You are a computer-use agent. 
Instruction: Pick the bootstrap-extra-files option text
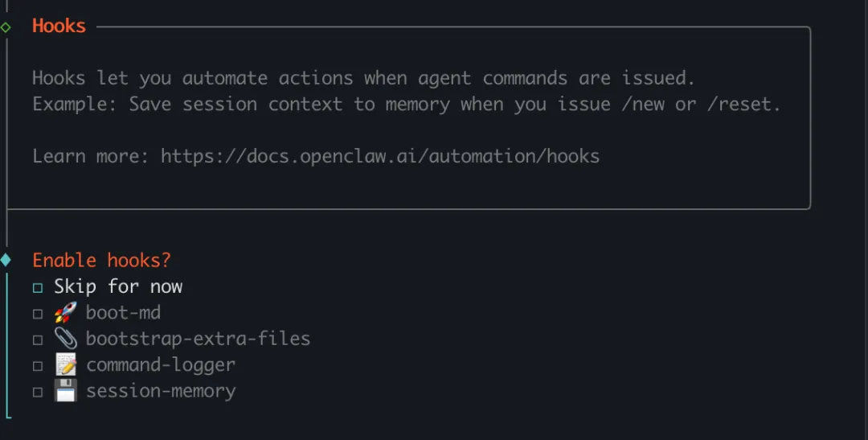click(x=198, y=339)
